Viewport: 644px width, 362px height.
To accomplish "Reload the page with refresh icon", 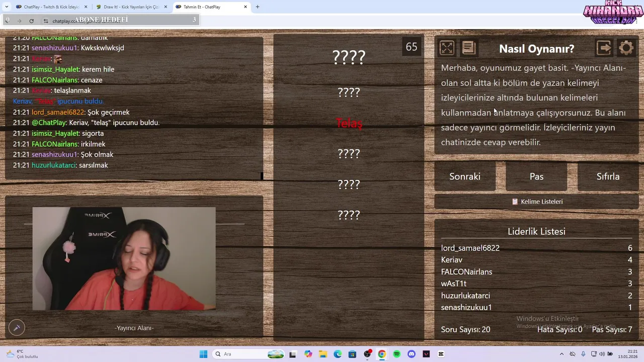I will [32, 21].
